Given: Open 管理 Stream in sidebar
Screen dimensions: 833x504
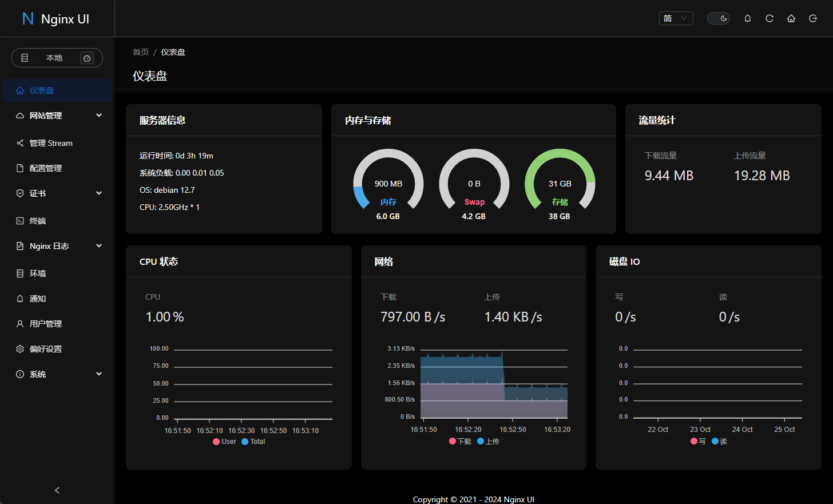Looking at the screenshot, I should (x=57, y=143).
